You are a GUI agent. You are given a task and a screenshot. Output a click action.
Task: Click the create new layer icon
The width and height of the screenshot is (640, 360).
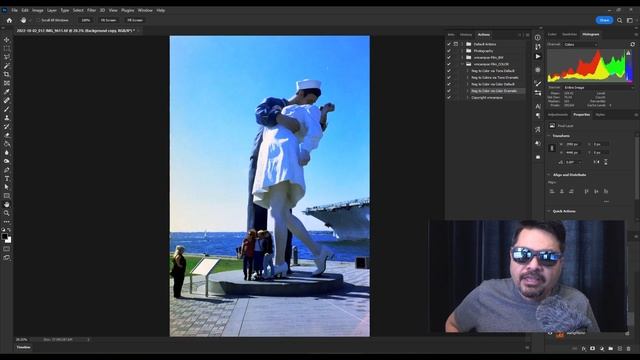pos(620,349)
